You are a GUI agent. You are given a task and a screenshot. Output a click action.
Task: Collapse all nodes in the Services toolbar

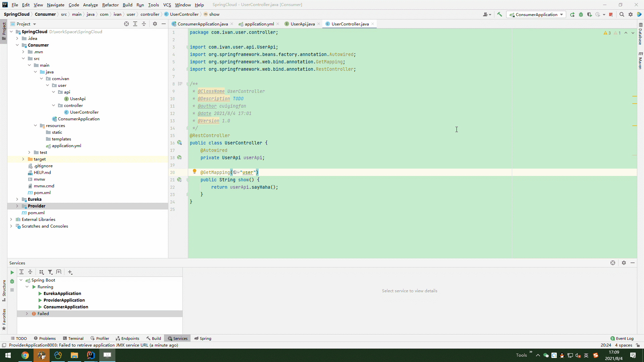[30, 272]
